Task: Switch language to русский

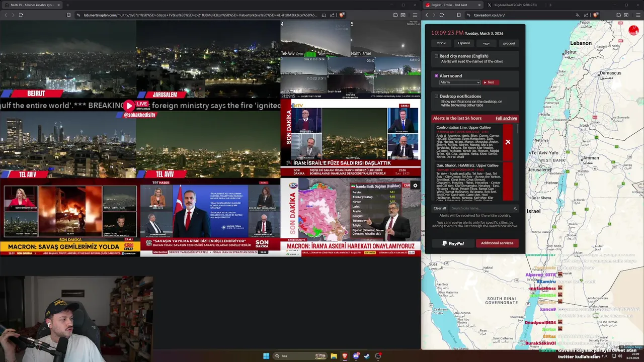Action: tap(509, 43)
